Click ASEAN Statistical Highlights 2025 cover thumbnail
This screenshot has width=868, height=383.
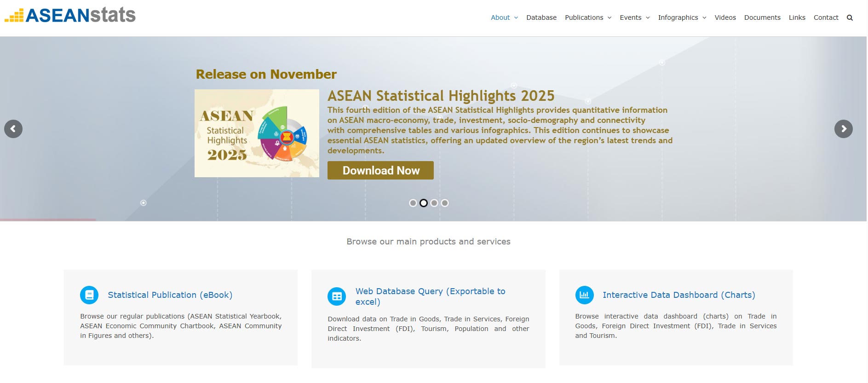(257, 133)
